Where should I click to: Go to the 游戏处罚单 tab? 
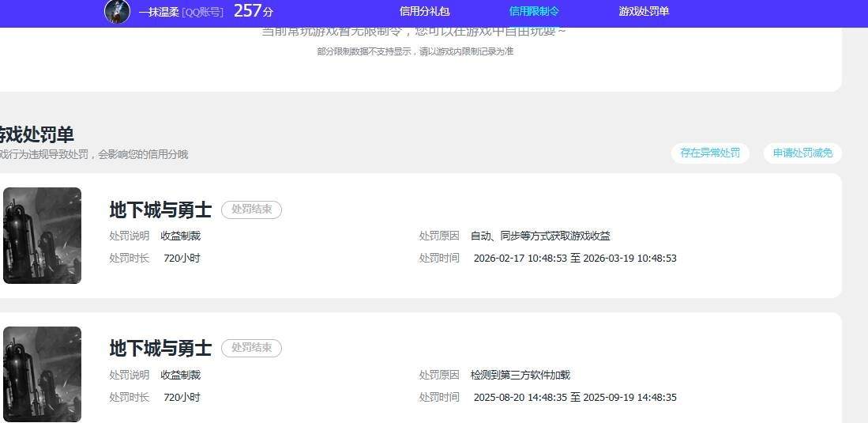pos(644,11)
